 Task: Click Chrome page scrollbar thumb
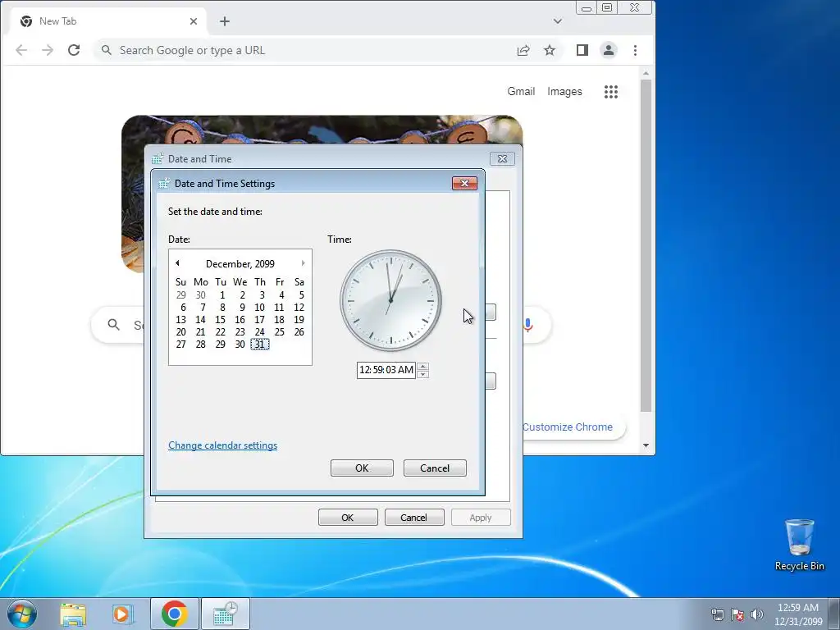click(646, 245)
